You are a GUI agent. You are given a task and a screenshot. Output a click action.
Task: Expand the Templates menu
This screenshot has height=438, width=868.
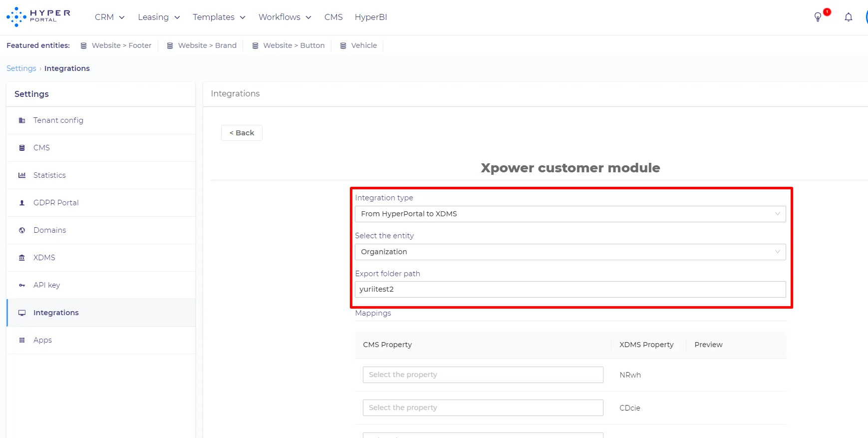point(220,17)
